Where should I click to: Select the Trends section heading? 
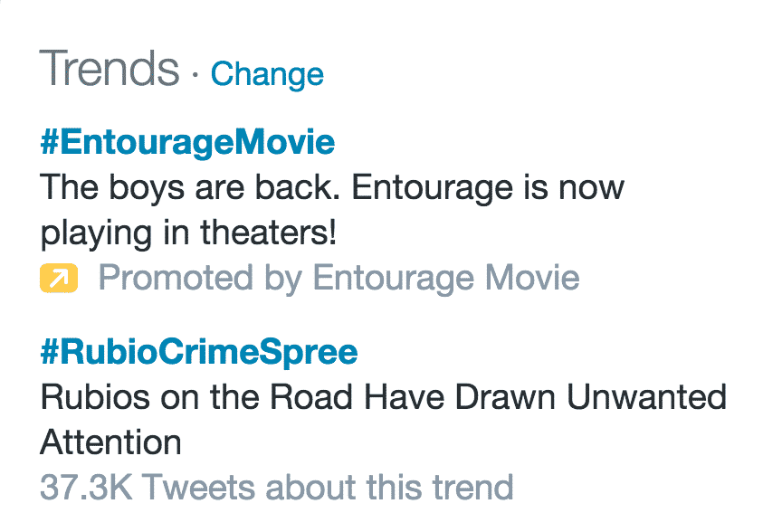110,68
